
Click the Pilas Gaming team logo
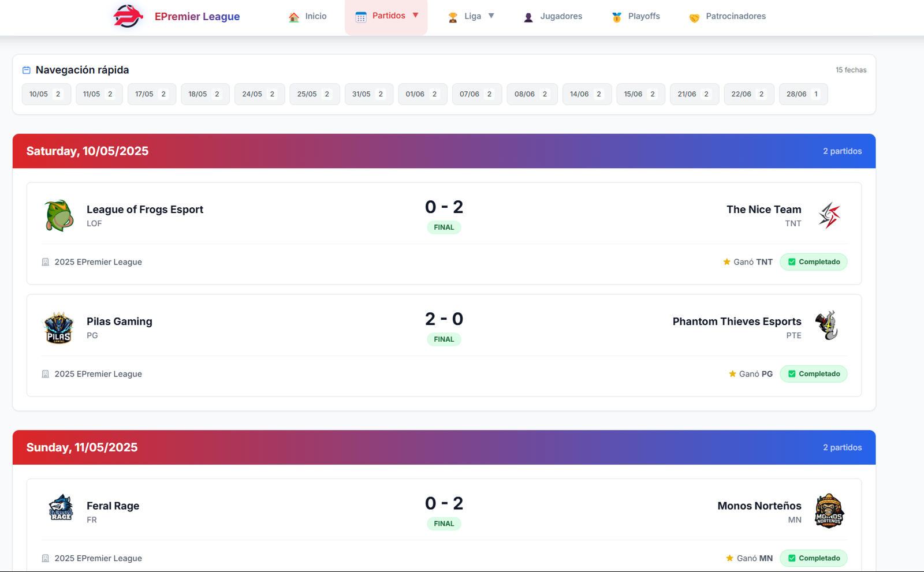pos(58,327)
